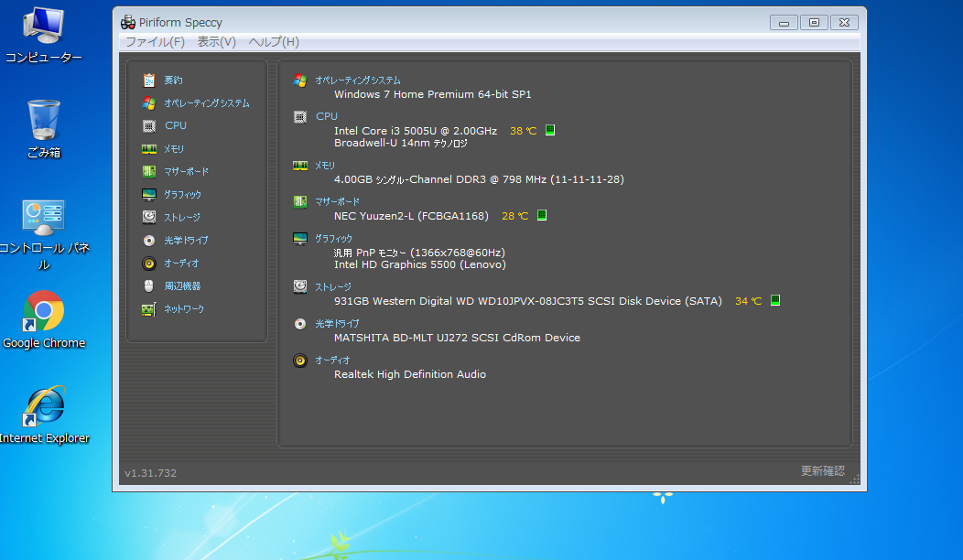Click the optical disc icon in summary pane
Image resolution: width=963 pixels, height=560 pixels.
[299, 324]
